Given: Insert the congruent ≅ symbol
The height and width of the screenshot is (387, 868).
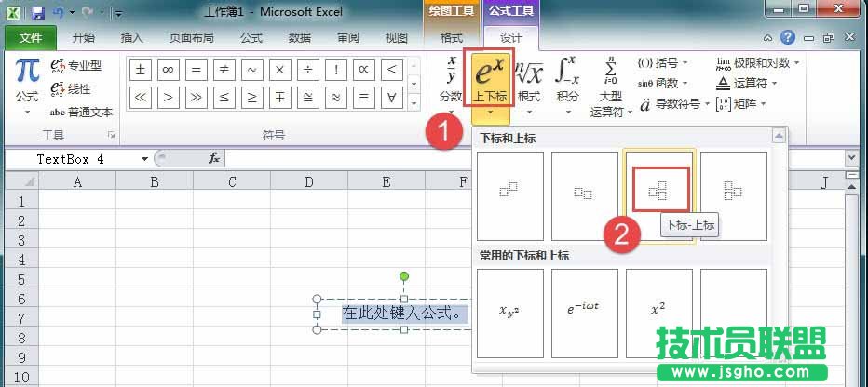Looking at the screenshot, I should pos(307,98).
